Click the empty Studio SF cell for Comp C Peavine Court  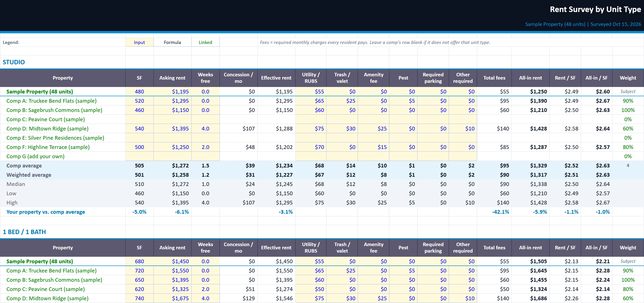tap(139, 119)
